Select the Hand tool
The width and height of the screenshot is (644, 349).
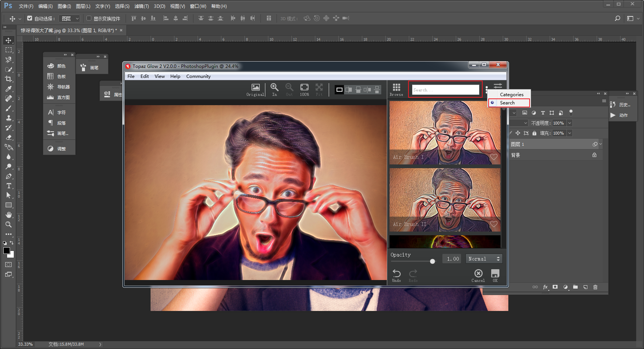pyautogui.click(x=9, y=215)
